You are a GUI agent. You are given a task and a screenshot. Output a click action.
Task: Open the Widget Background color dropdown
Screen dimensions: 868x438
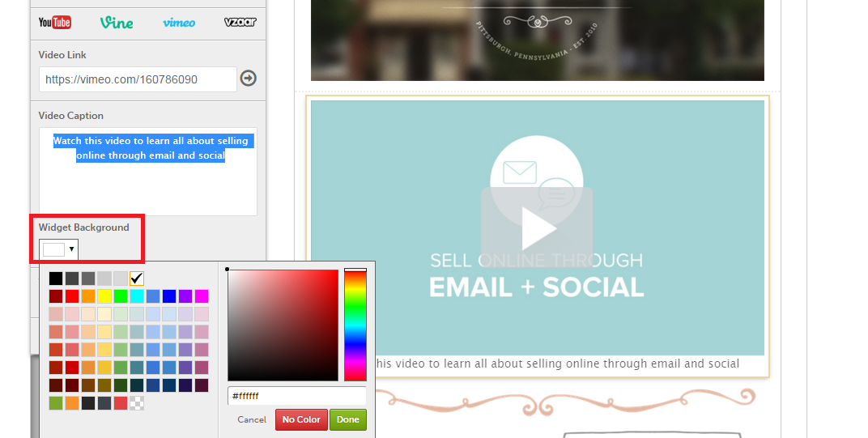(x=58, y=249)
